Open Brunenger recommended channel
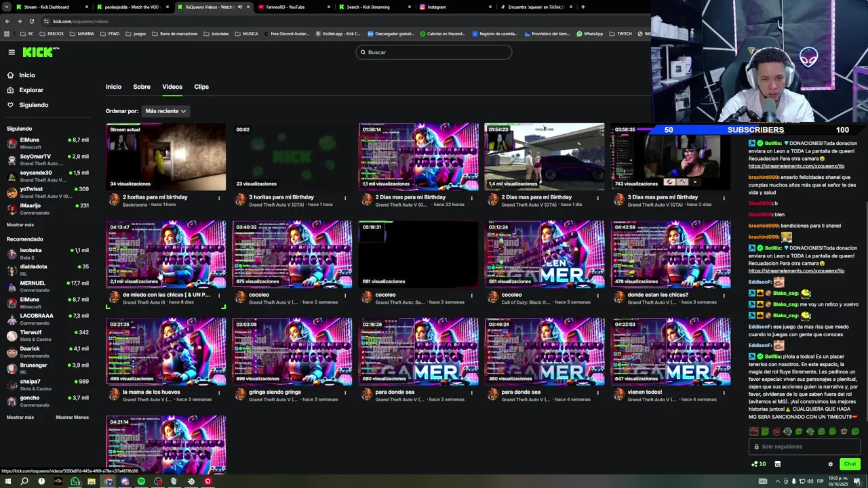 (47, 368)
